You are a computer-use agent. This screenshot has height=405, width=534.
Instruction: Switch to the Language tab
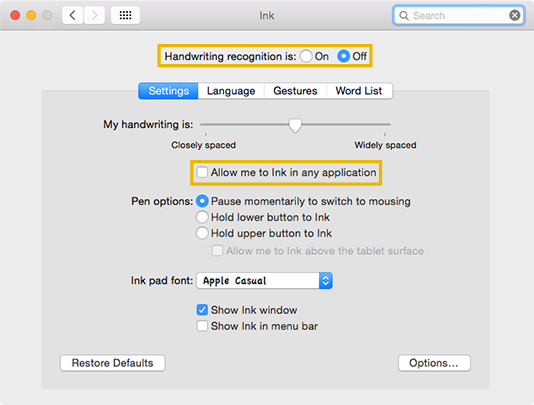point(231,91)
